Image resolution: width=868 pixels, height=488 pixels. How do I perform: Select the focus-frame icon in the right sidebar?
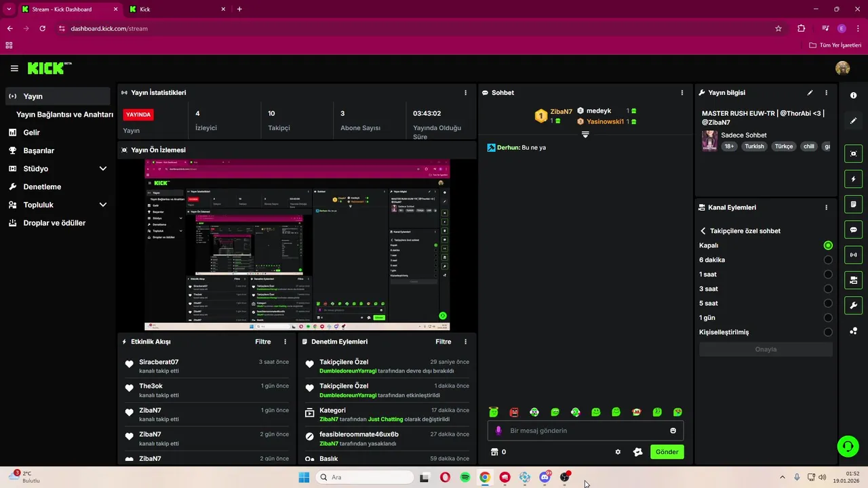pos(853,154)
